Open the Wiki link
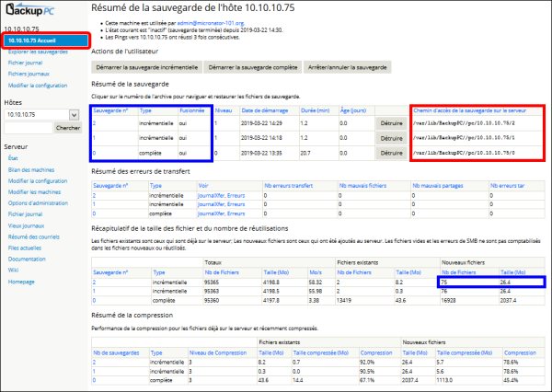This screenshot has width=552, height=392. point(14,271)
